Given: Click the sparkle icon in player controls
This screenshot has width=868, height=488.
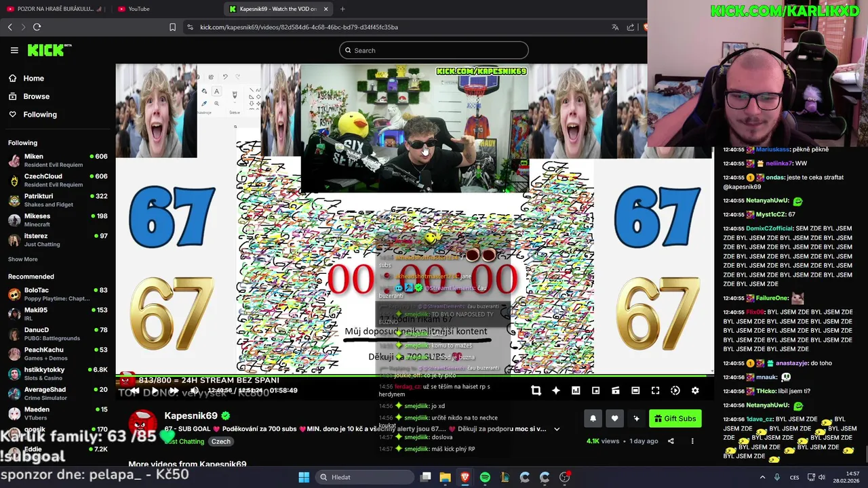Looking at the screenshot, I should click(556, 390).
